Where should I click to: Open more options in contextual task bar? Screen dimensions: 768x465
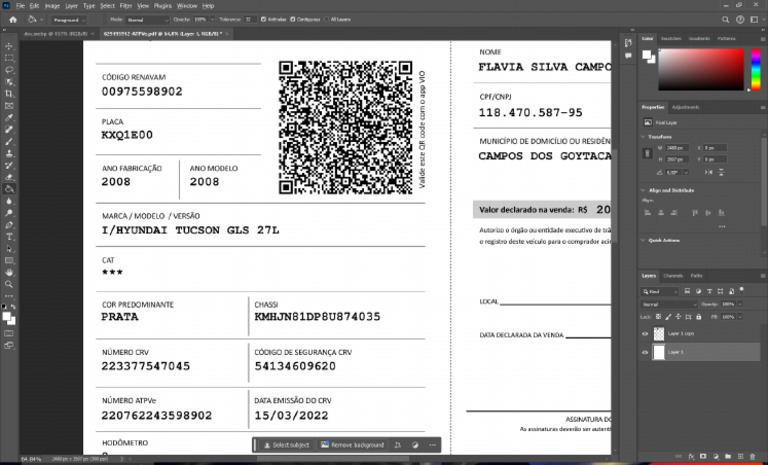[x=432, y=445]
